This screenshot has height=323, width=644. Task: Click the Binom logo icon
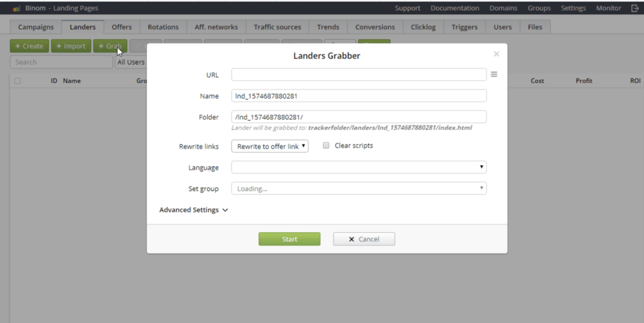click(16, 8)
